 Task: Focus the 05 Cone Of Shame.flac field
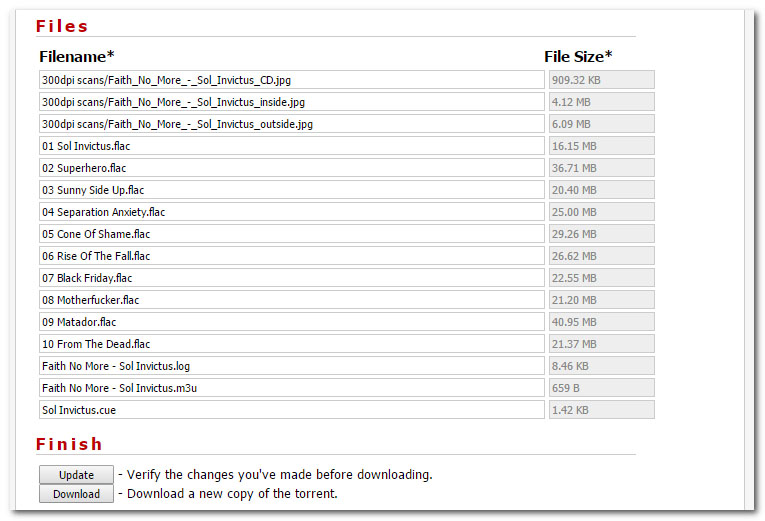point(291,234)
